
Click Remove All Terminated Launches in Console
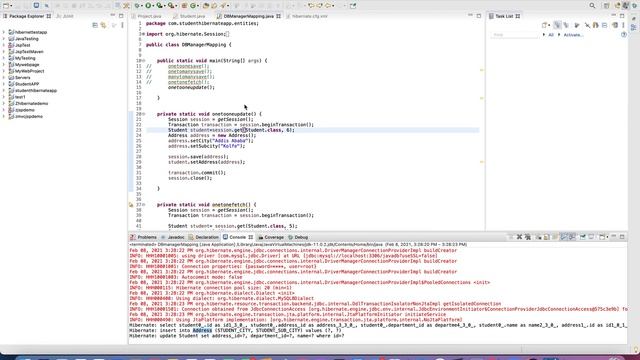528,237
